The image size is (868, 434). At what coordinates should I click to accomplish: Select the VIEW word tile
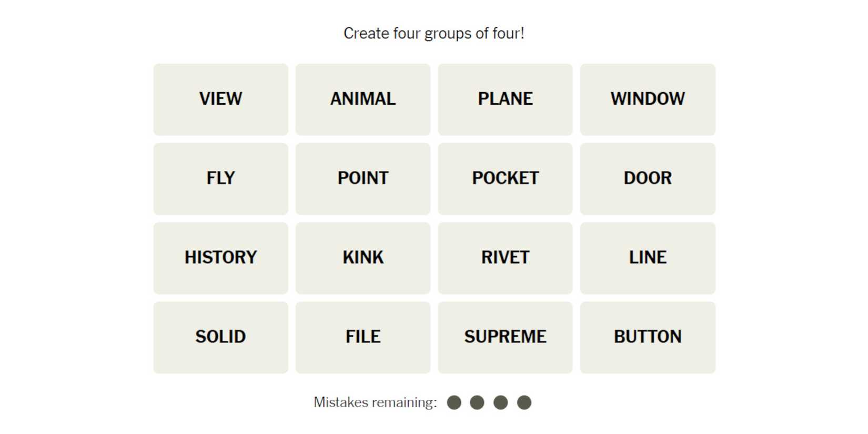click(220, 99)
